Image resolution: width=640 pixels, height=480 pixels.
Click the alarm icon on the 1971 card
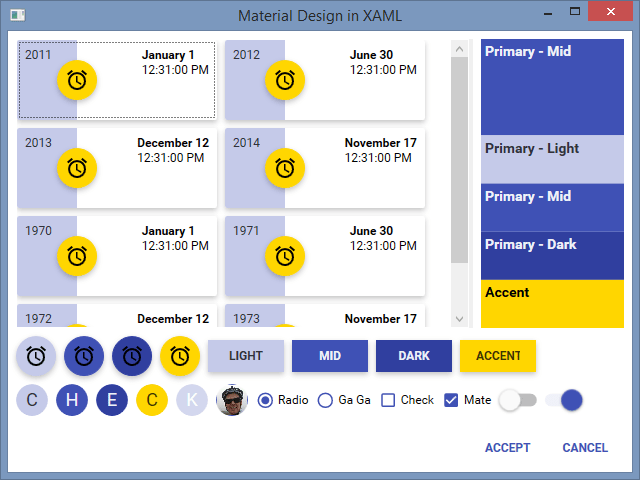coord(285,256)
